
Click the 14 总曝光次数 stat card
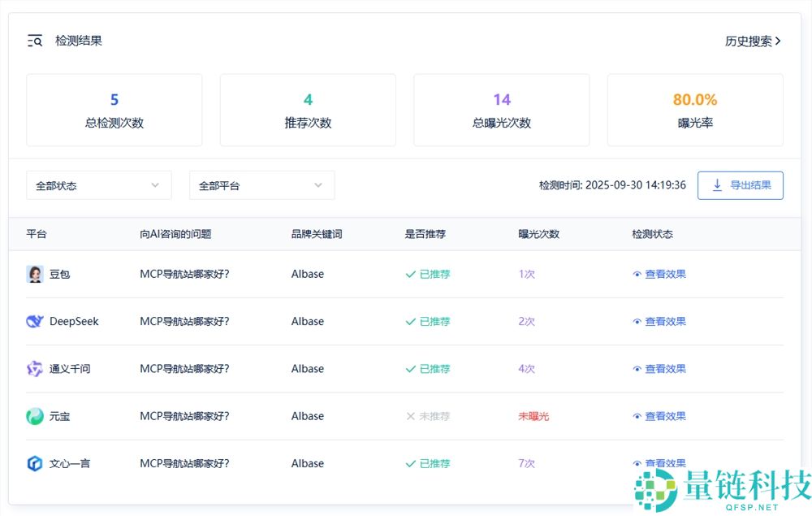[x=501, y=110]
